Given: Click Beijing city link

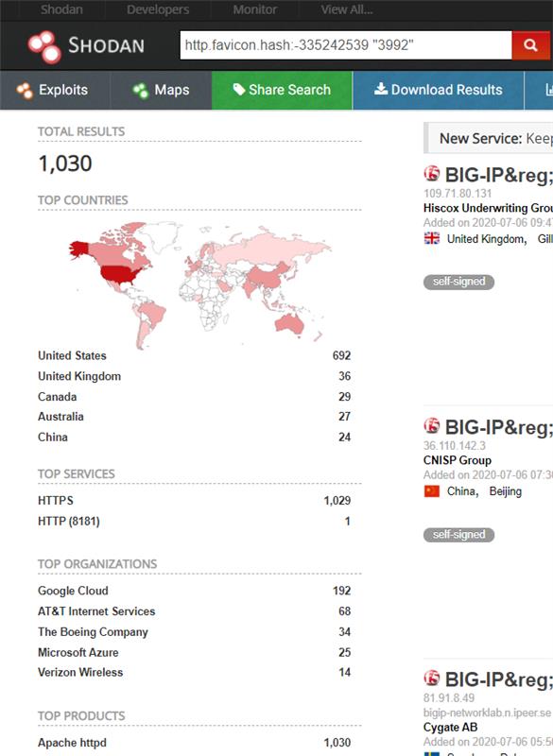Looking at the screenshot, I should coord(506,491).
